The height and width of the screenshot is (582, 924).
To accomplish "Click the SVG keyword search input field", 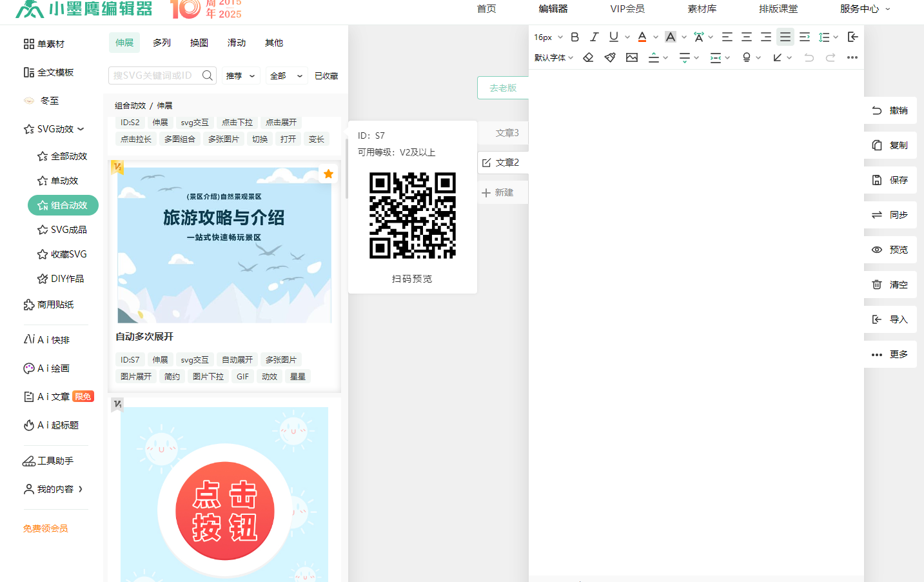I will [x=155, y=75].
